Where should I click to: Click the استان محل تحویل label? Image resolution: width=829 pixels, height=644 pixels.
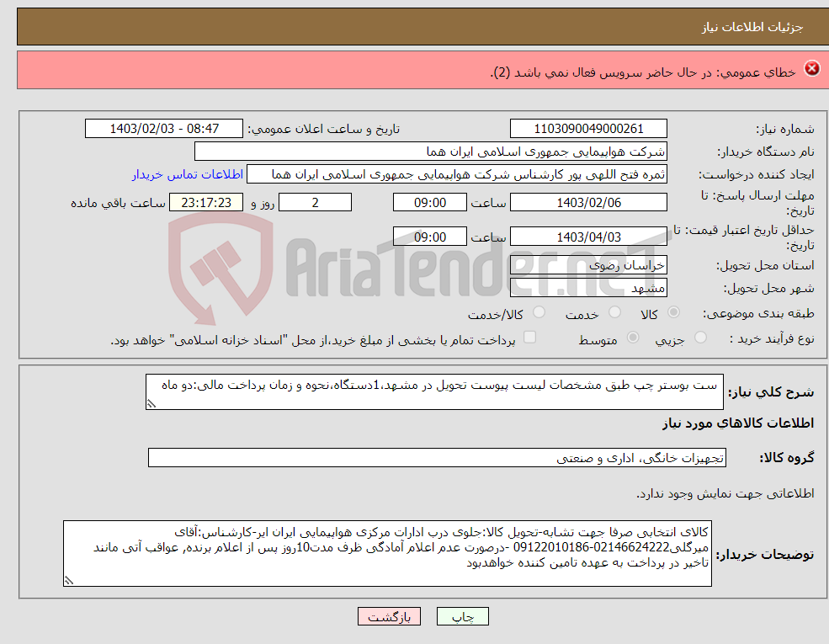tap(765, 265)
